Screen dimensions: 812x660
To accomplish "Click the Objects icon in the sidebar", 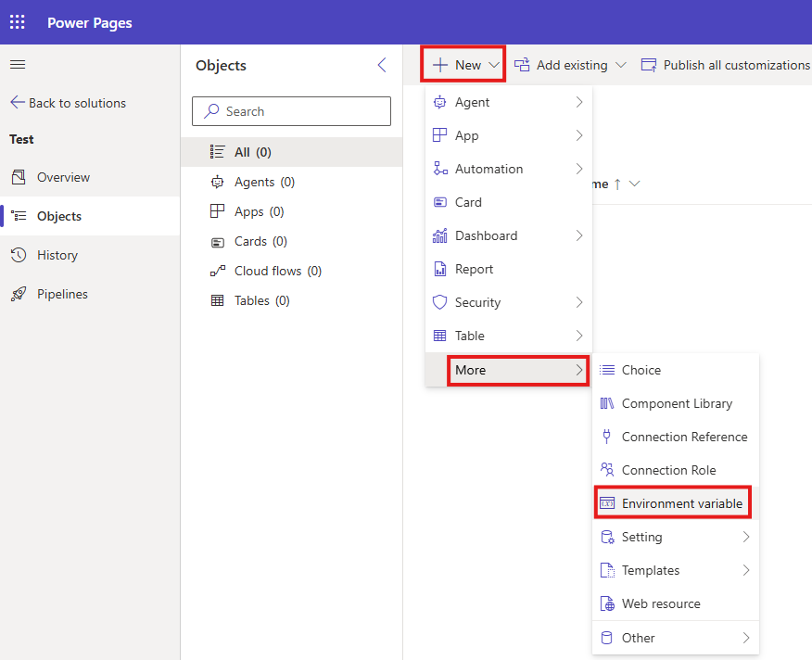I will (x=19, y=215).
